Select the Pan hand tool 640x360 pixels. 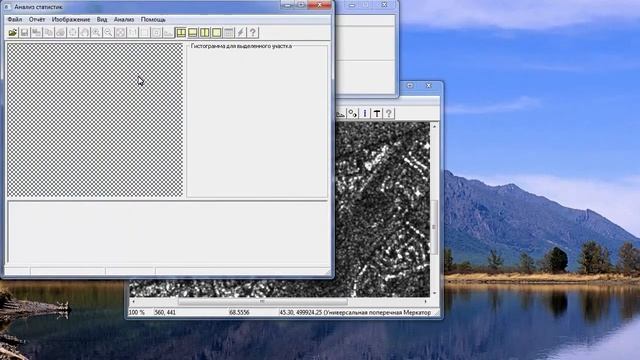click(x=84, y=33)
